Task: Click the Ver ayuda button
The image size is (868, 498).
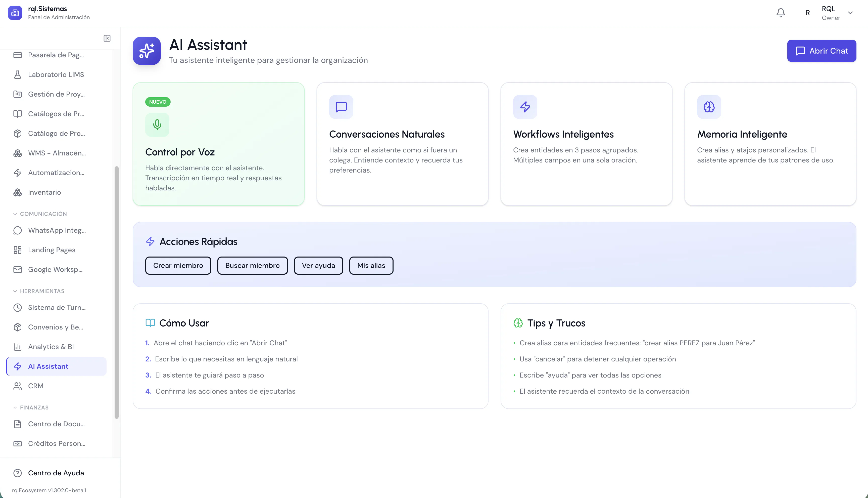Action: 318,265
